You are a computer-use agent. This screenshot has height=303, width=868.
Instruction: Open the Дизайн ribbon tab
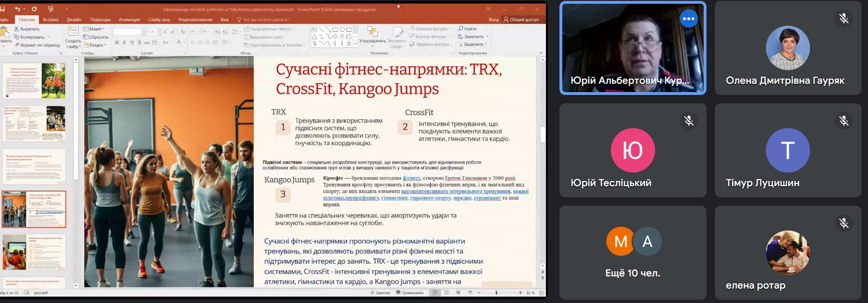point(74,20)
